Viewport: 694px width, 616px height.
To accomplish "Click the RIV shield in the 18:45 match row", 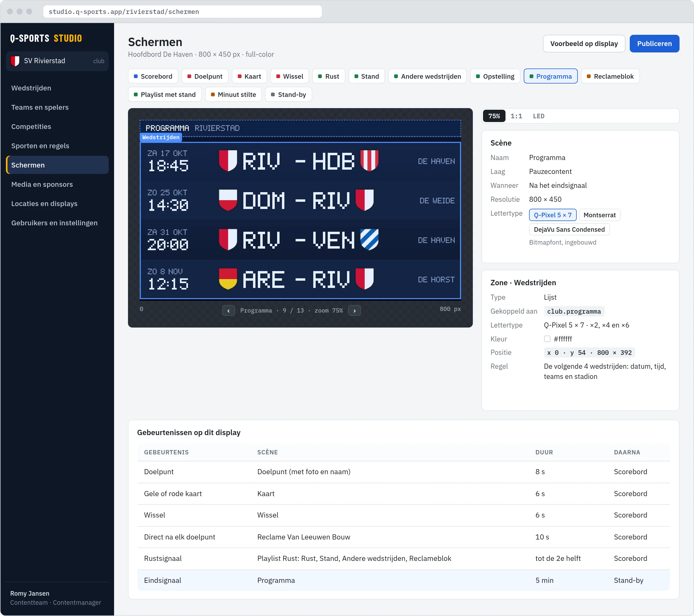I will (228, 161).
